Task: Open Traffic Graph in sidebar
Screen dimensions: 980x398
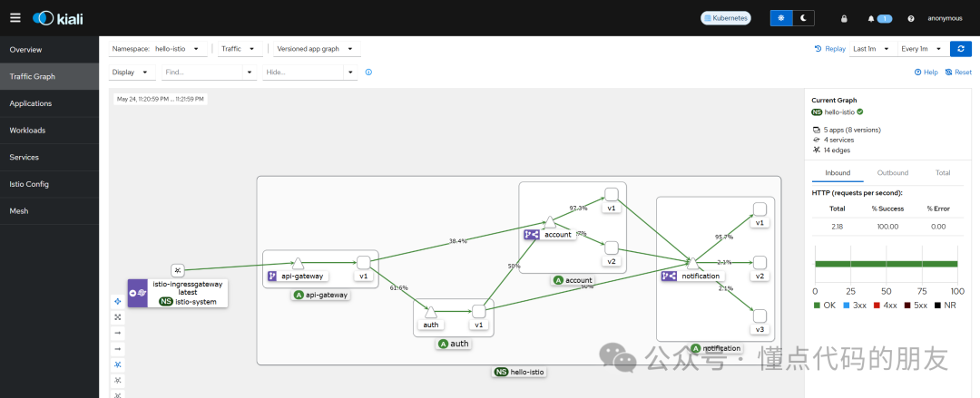Action: (49, 76)
